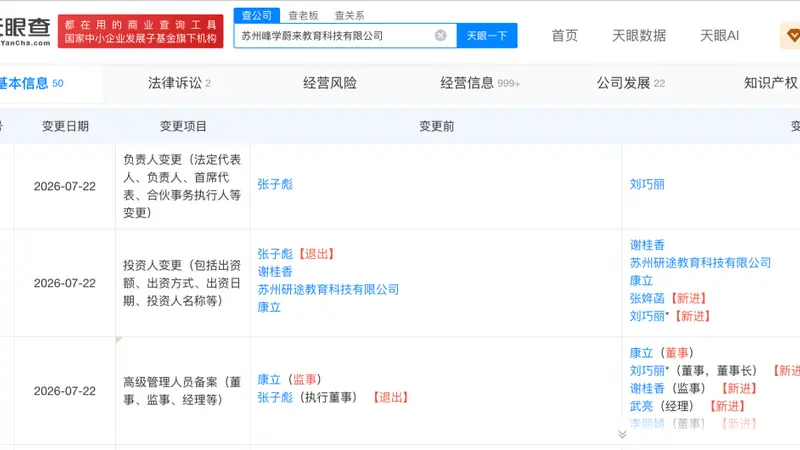Open 康立 link in the 变更后 investor list

(x=641, y=281)
